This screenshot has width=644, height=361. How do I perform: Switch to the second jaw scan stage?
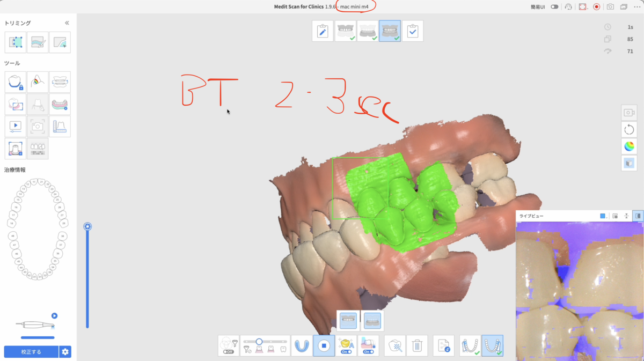(x=368, y=31)
